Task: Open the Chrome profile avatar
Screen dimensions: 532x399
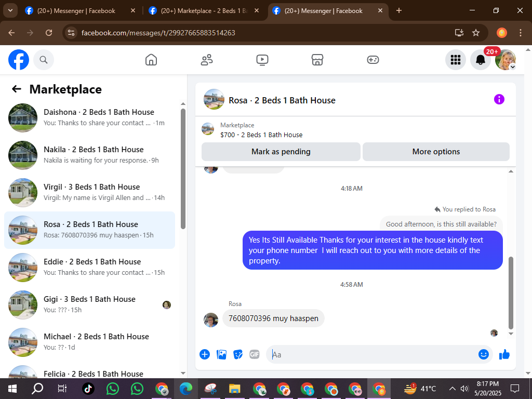Action: click(502, 33)
